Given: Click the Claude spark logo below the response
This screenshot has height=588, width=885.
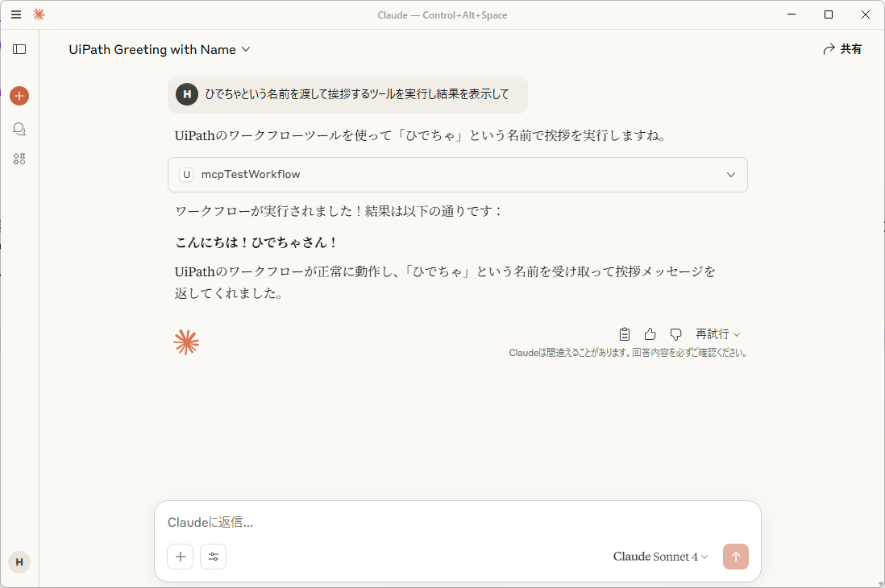Looking at the screenshot, I should coord(186,342).
